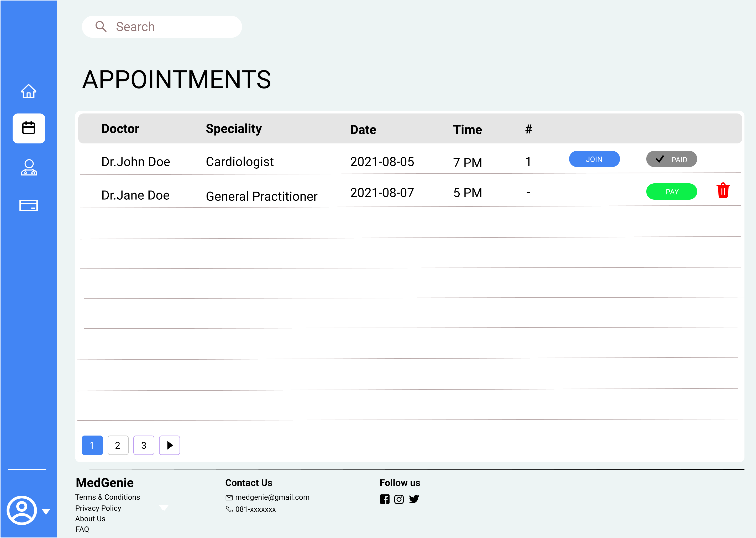The width and height of the screenshot is (756, 538).
Task: Click the user profile avatar icon
Action: click(x=22, y=510)
